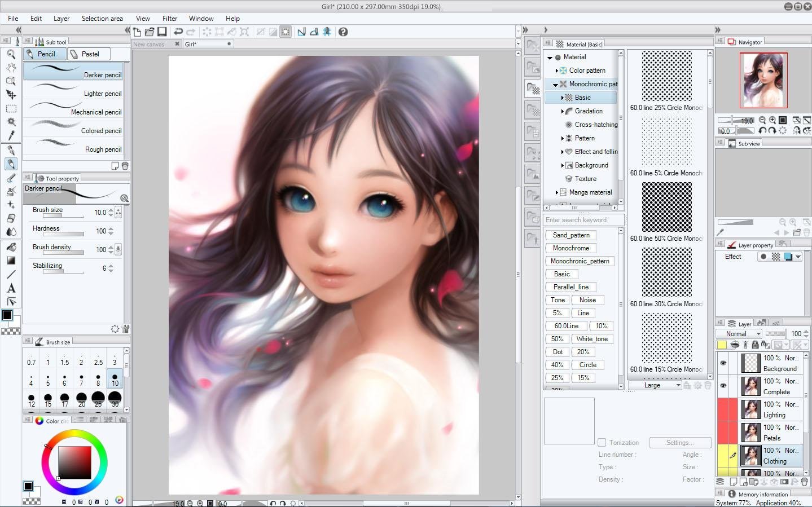Select the Text tool
The image size is (812, 507).
point(11,288)
